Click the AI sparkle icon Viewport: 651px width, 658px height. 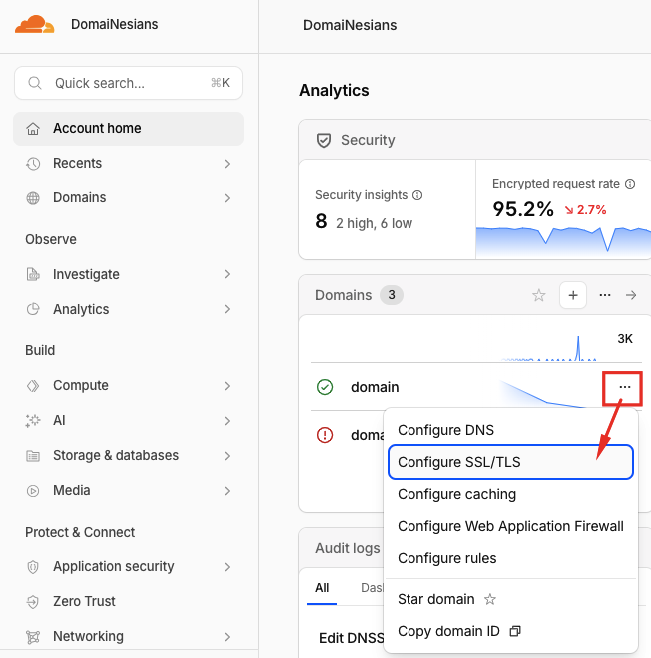[33, 420]
